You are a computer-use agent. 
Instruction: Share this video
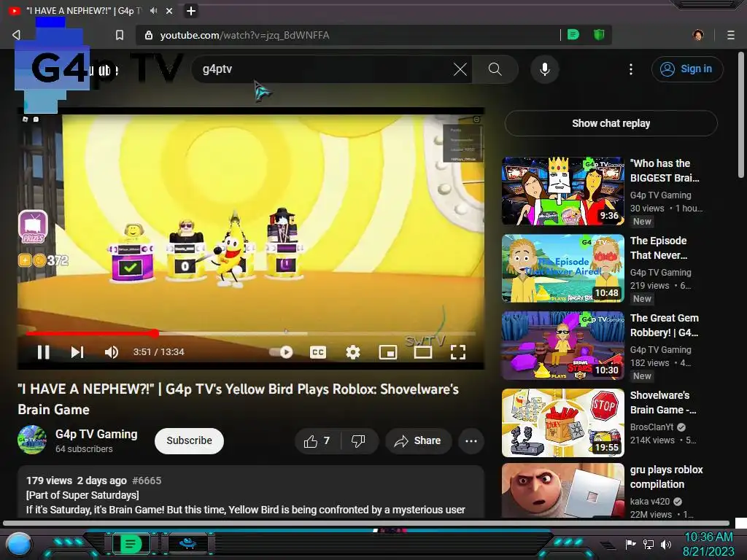[418, 441]
